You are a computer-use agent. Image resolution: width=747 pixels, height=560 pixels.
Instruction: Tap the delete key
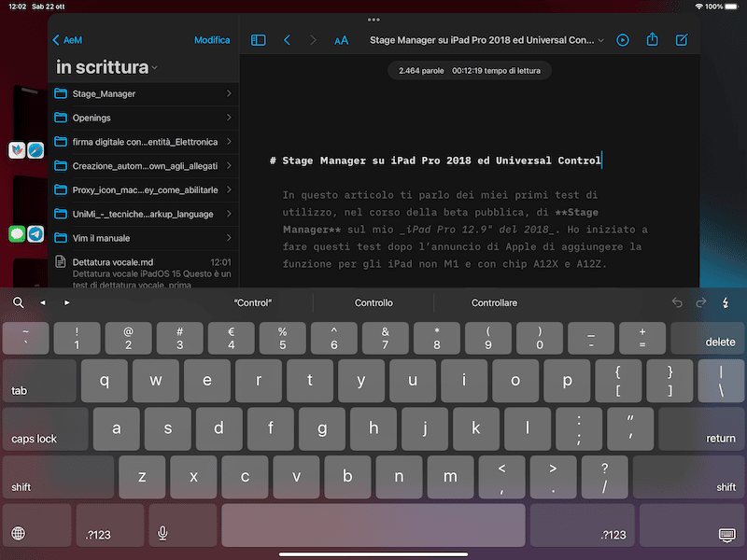[707, 338]
